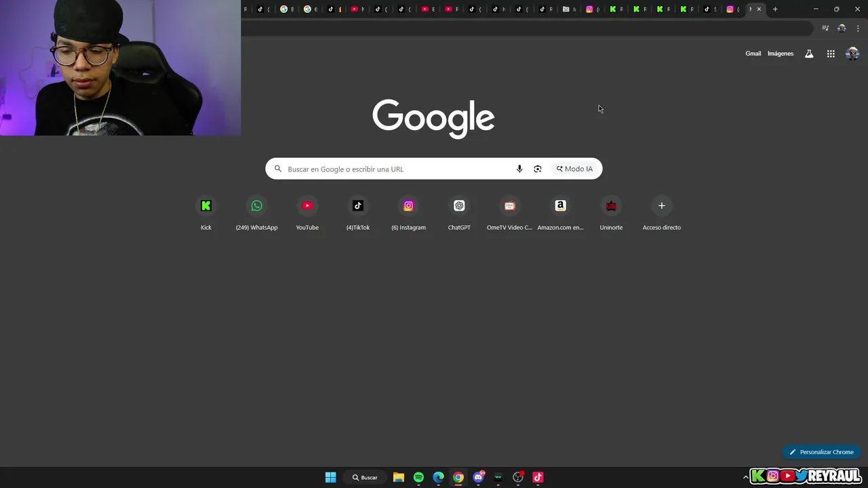Image resolution: width=868 pixels, height=488 pixels.
Task: Open Google Lens image search
Action: [x=538, y=169]
